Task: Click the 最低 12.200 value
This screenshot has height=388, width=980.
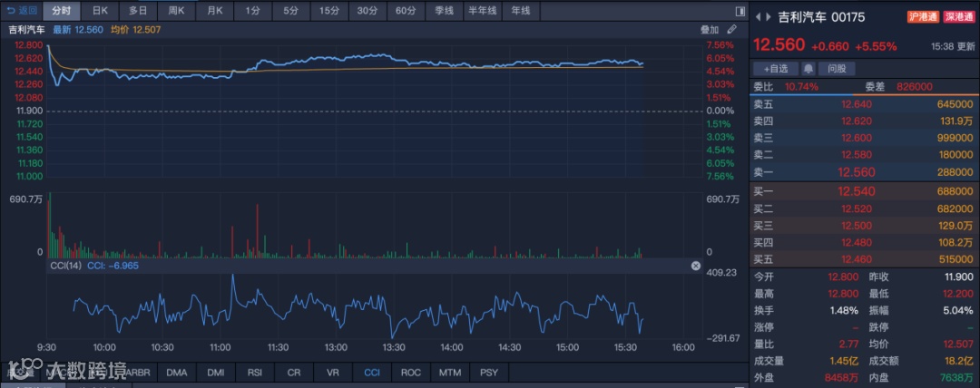Action: click(x=957, y=294)
